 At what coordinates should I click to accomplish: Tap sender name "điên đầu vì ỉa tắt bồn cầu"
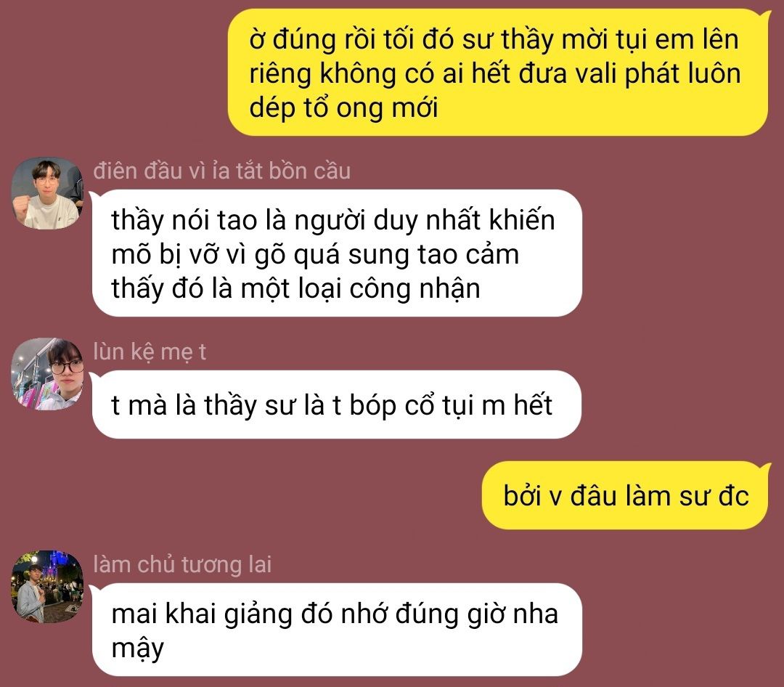pyautogui.click(x=222, y=171)
